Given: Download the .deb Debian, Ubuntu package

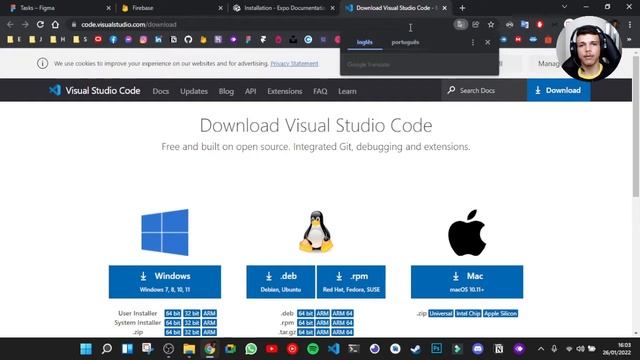Looking at the screenshot, I should click(x=281, y=282).
